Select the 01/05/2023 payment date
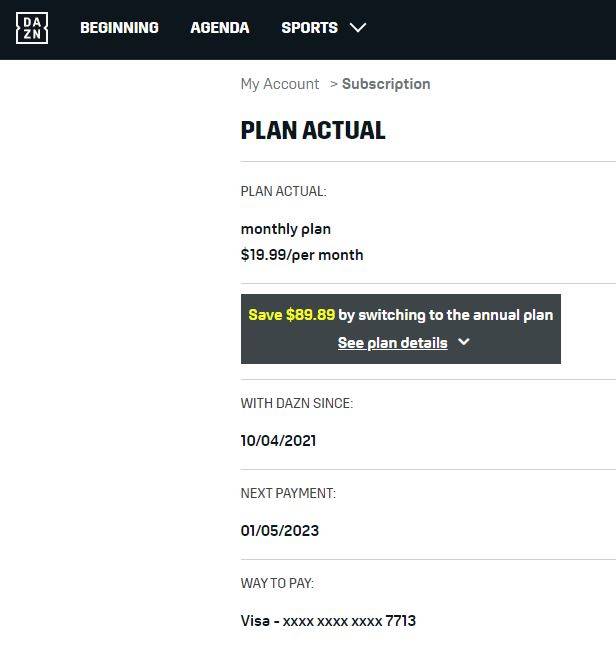Screen dimensions: 616x649 (x=280, y=531)
